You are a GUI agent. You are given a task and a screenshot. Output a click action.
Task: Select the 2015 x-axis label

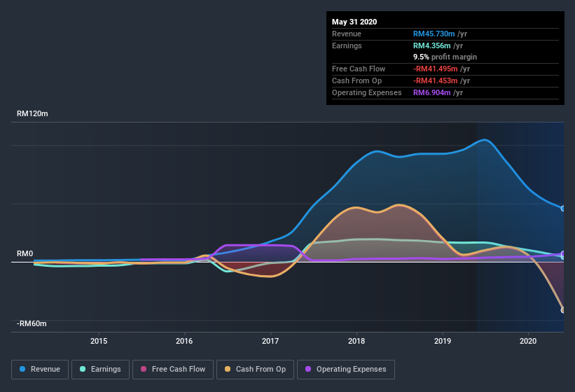[x=99, y=341]
